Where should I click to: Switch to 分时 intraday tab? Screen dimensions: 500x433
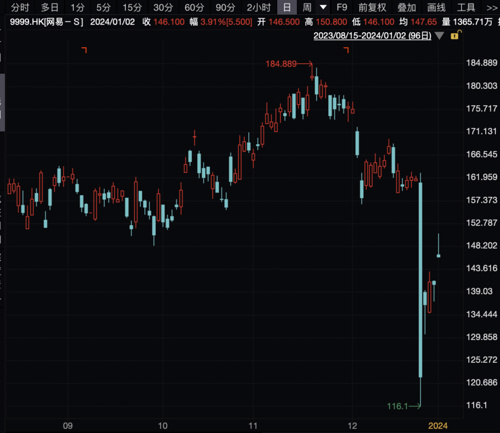tap(20, 7)
